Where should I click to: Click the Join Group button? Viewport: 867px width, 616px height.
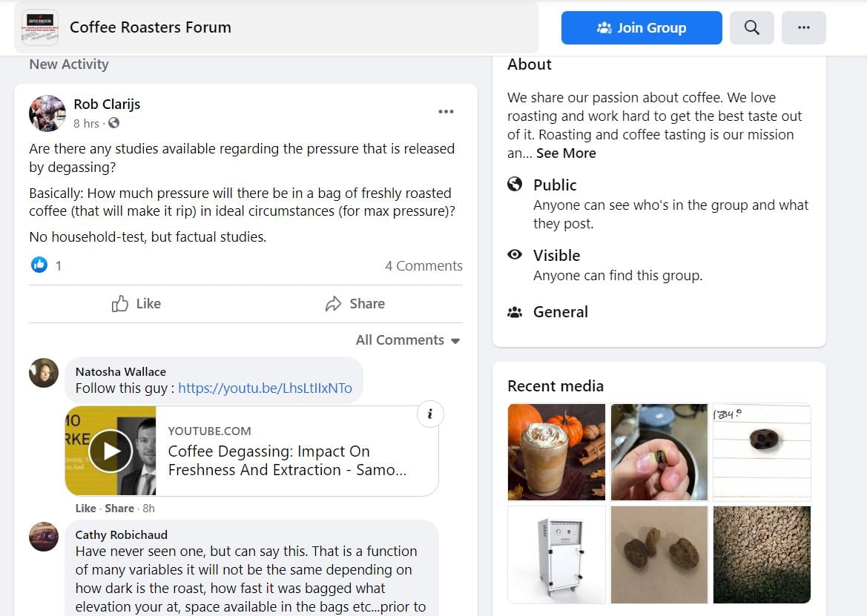point(641,27)
